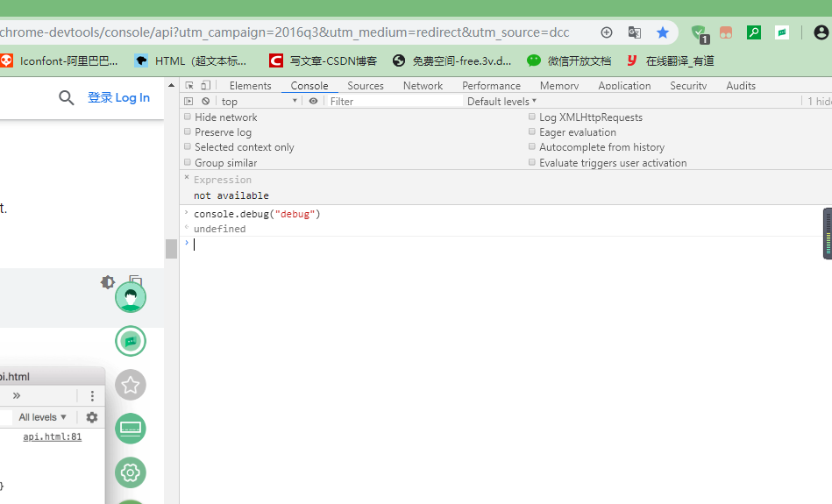Viewport: 832px width, 504px height.
Task: Open the translate page icon
Action: pos(635,33)
